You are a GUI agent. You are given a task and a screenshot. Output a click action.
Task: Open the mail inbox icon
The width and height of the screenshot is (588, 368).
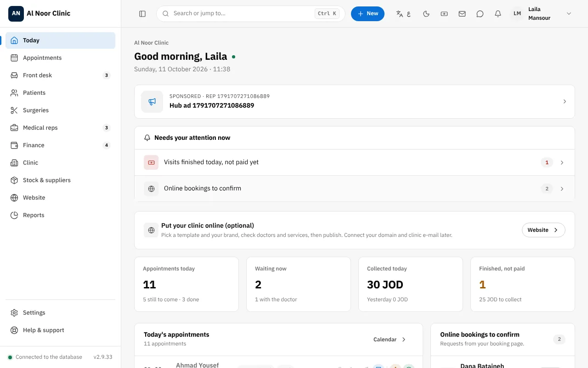[x=462, y=14]
